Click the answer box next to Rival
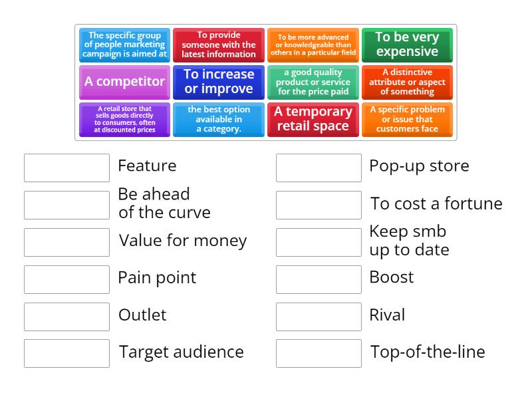The image size is (532, 399). 319,317
